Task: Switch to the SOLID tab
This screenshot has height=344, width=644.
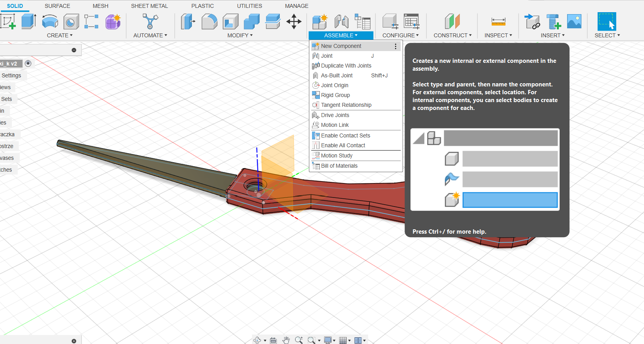Action: [x=15, y=6]
